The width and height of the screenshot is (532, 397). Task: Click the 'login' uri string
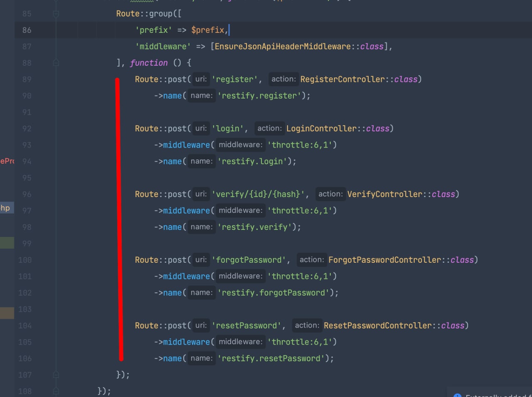228,128
